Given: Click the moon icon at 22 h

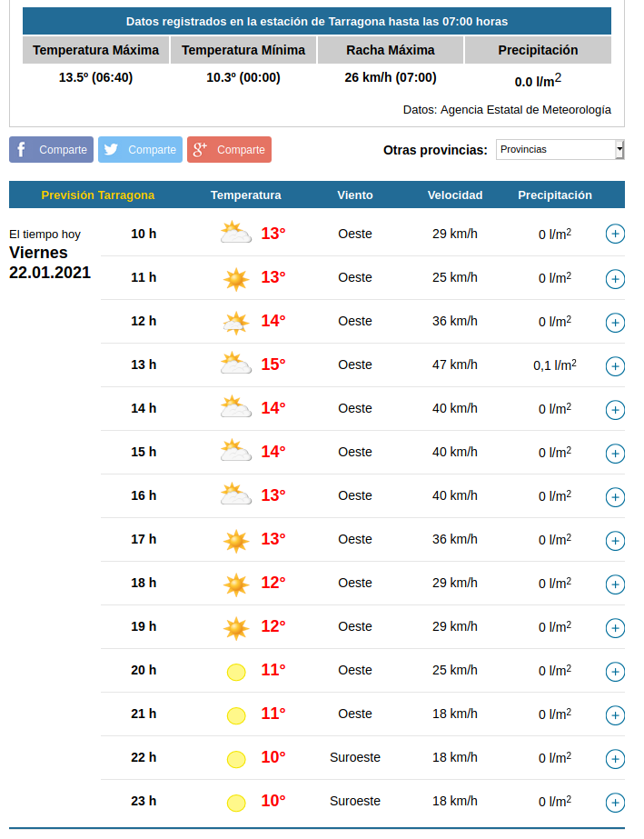Looking at the screenshot, I should coord(235,759).
